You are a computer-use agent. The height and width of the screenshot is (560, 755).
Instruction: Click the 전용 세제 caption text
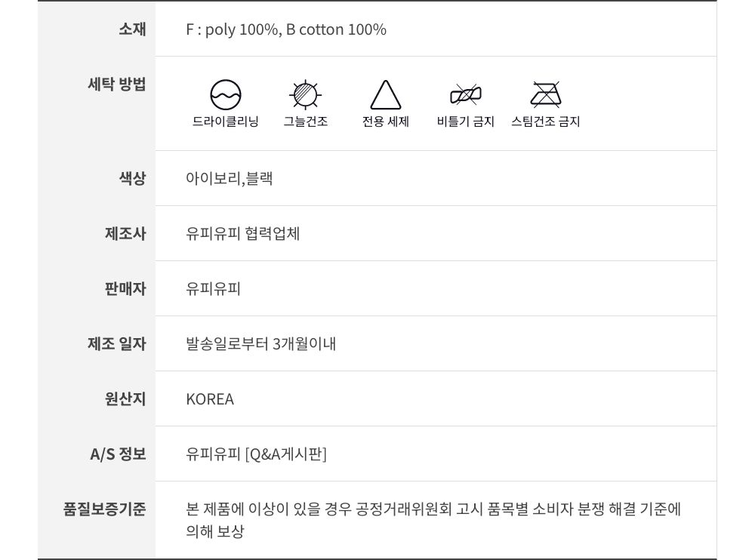[x=386, y=122]
